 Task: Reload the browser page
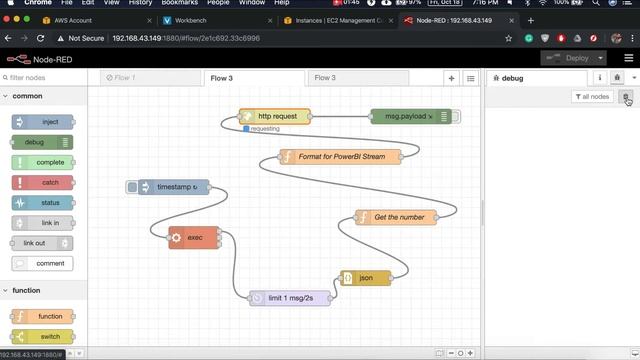point(40,38)
